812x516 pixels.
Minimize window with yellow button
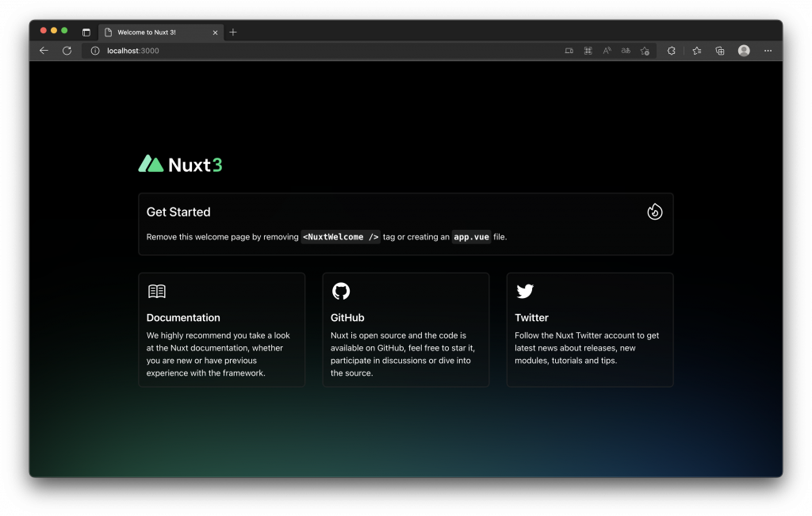tap(54, 31)
